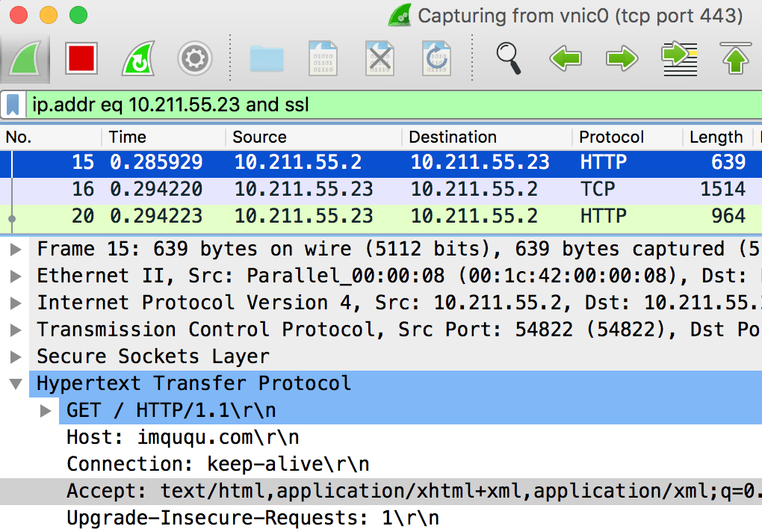This screenshot has width=762, height=532.
Task: Sort packets by the Length column
Action: click(716, 137)
